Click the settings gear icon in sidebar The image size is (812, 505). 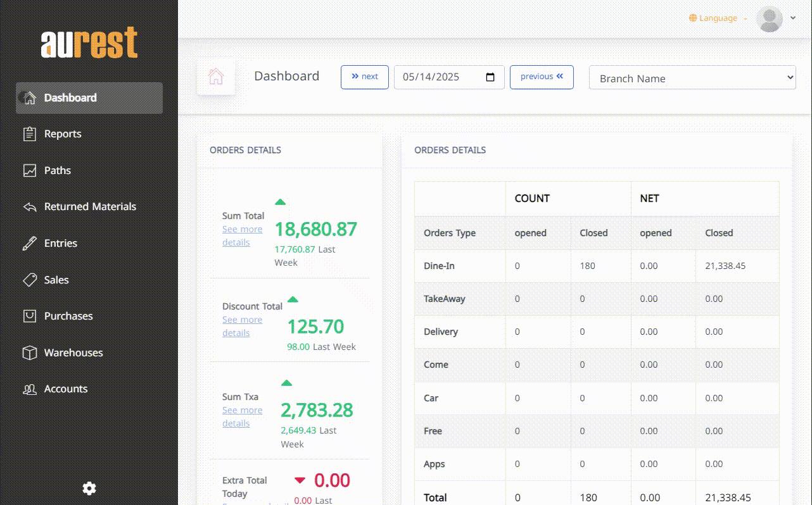click(89, 488)
